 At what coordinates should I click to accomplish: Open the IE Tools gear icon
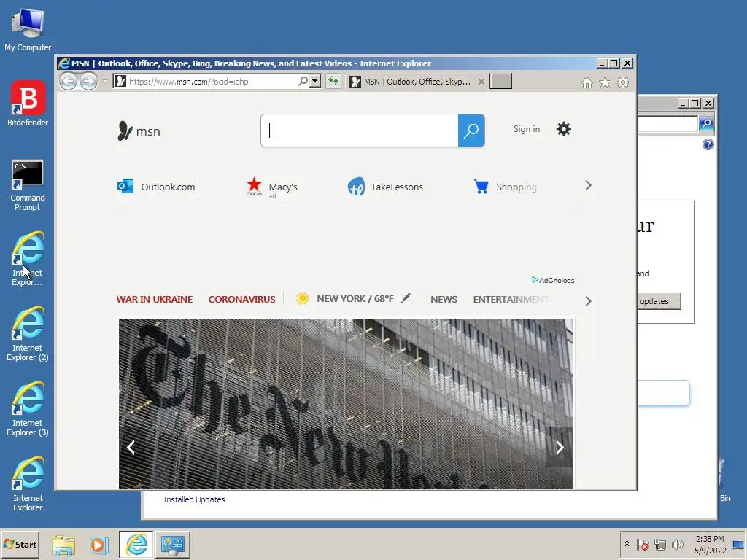[623, 83]
